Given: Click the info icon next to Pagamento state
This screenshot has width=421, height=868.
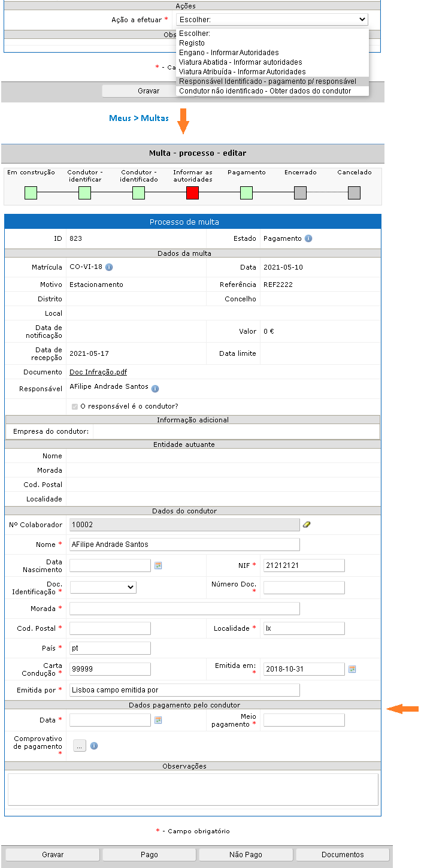Looking at the screenshot, I should (x=308, y=238).
